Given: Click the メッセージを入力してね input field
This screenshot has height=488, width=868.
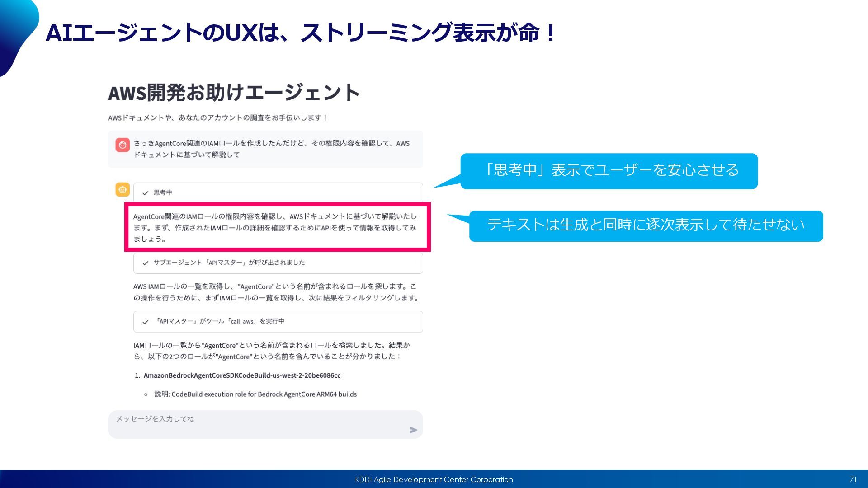Looking at the screenshot, I should (x=266, y=424).
